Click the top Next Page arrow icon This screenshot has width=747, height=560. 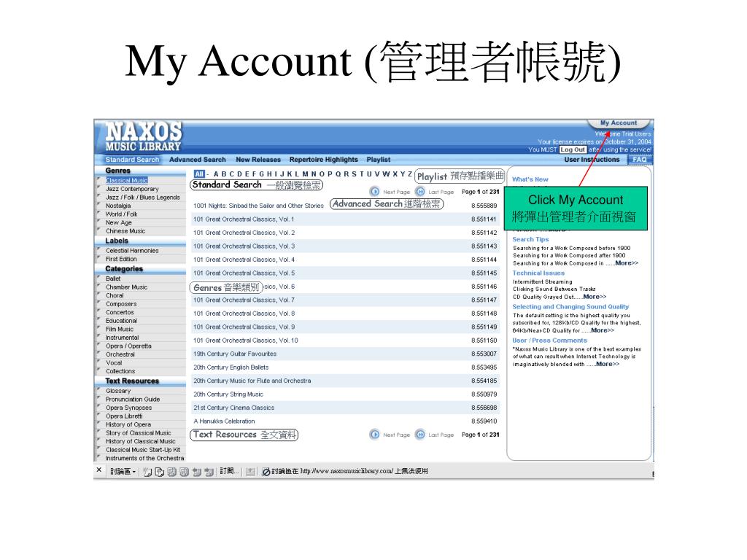click(x=375, y=192)
